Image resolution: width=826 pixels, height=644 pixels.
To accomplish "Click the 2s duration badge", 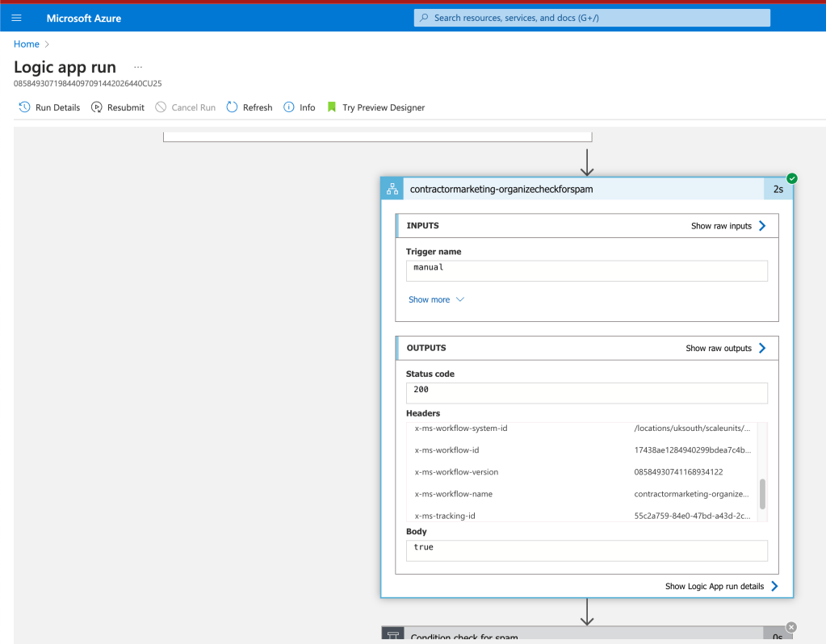I will click(x=778, y=189).
